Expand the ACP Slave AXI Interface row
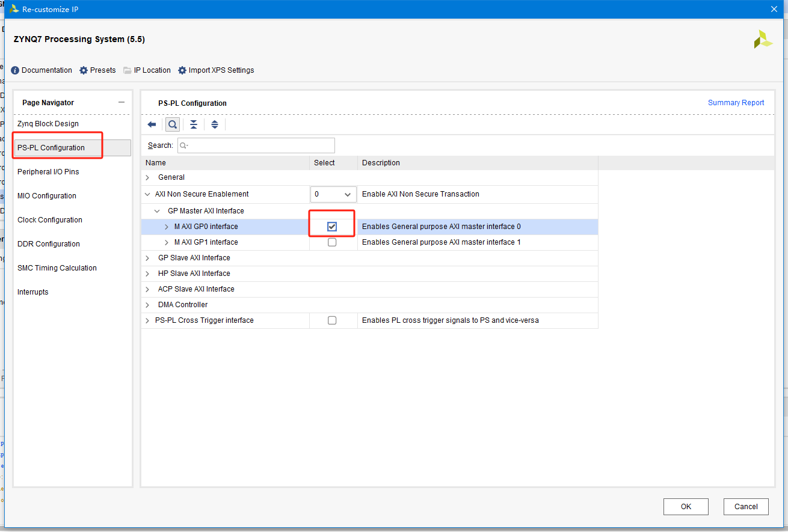This screenshot has width=788, height=532. point(147,289)
